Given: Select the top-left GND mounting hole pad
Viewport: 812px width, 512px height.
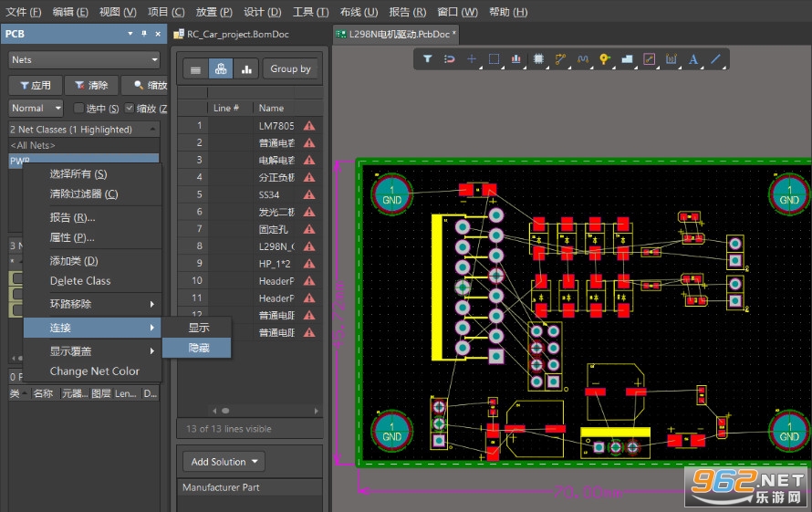Looking at the screenshot, I should tap(391, 194).
